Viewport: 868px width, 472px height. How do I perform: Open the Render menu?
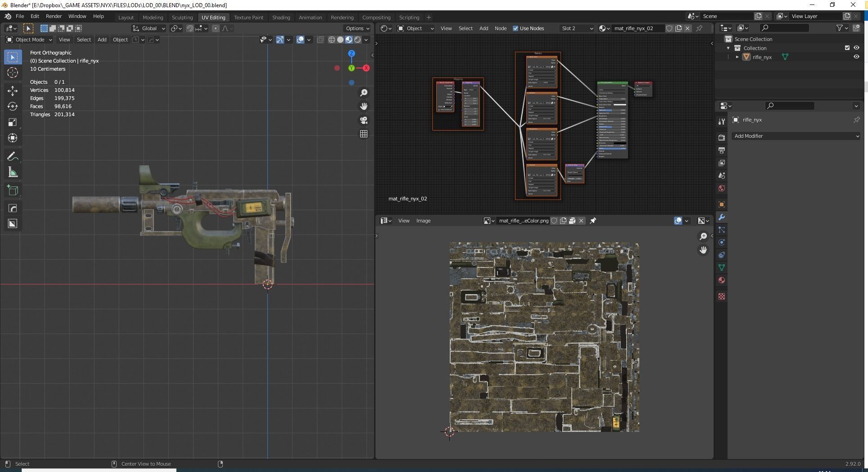coord(54,16)
